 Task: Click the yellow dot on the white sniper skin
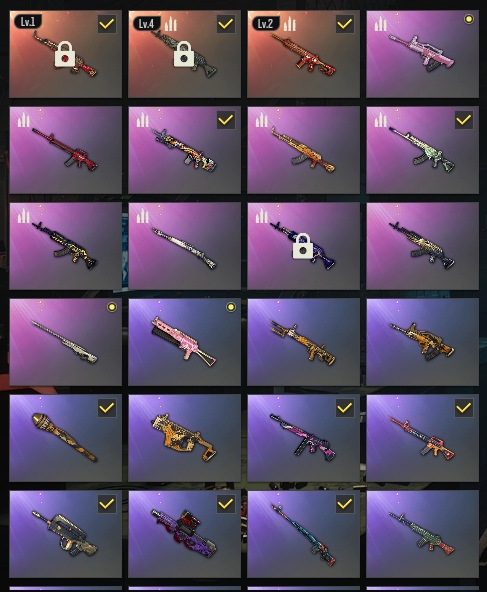click(x=112, y=307)
